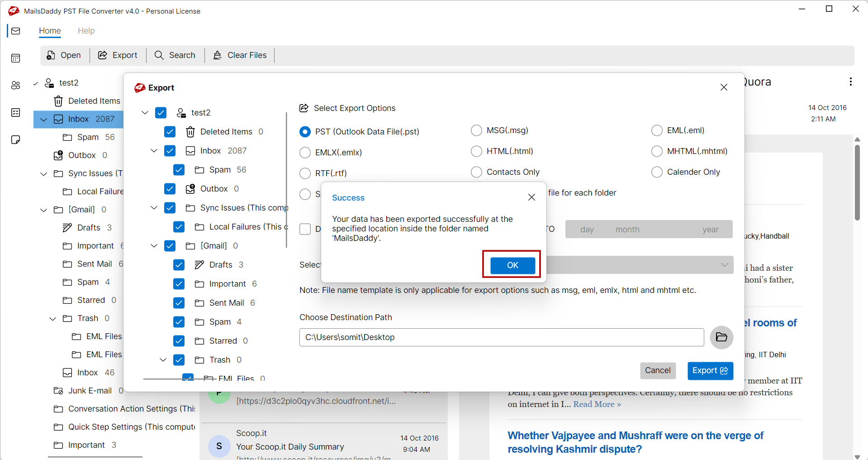
Task: Open the mail view sidebar icon
Action: (16, 31)
